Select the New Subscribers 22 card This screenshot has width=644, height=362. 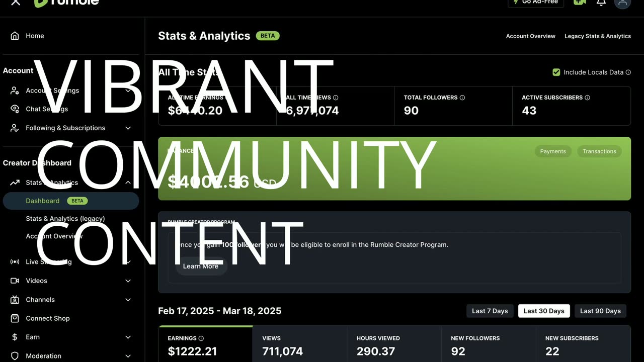point(583,344)
